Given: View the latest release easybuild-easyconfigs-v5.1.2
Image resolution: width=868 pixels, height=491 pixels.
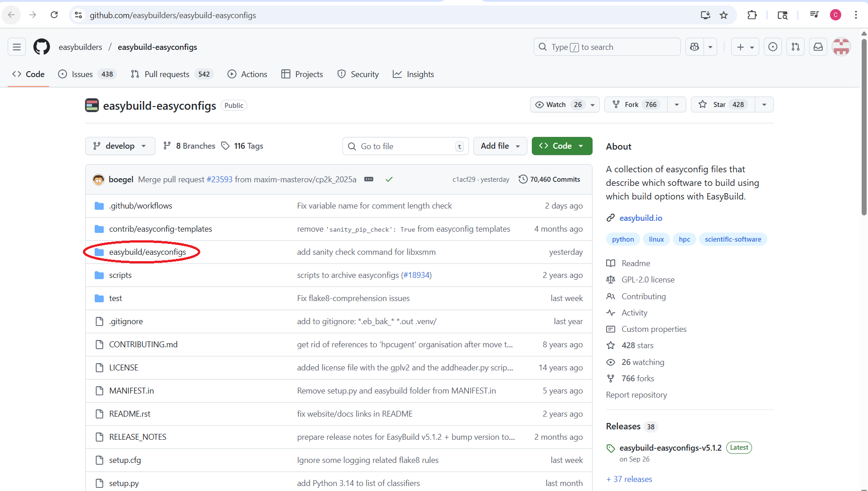Looking at the screenshot, I should (670, 447).
